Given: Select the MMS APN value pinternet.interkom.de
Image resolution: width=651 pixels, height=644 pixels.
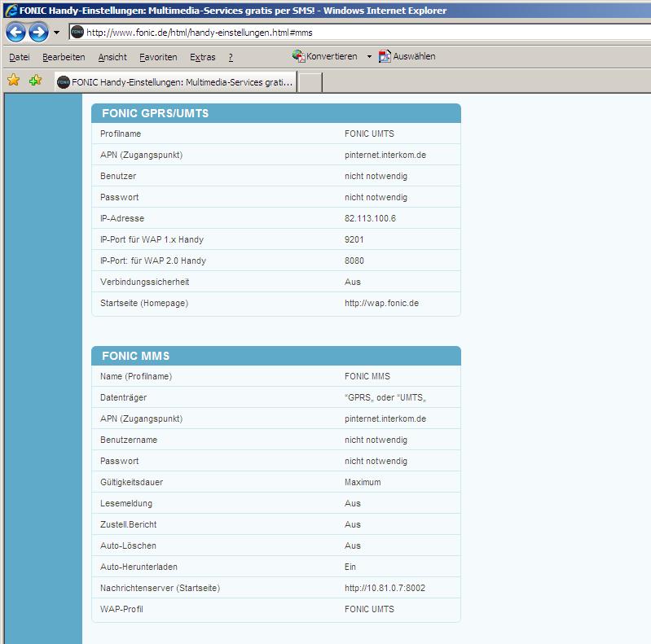Looking at the screenshot, I should pos(385,418).
